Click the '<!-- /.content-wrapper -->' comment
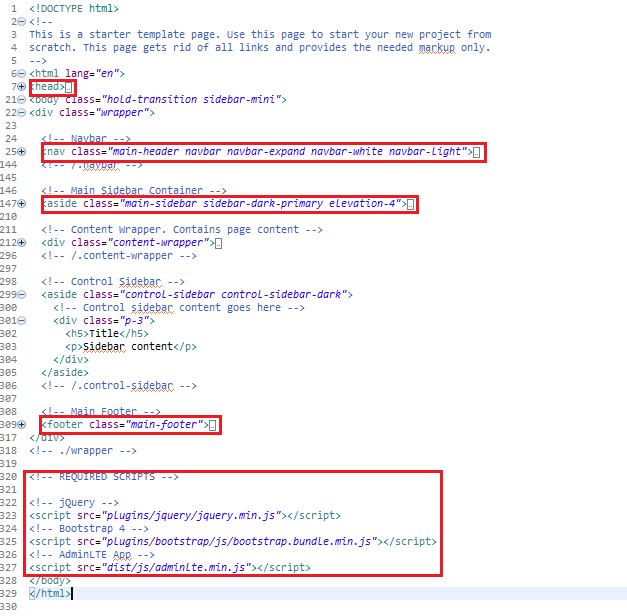Viewport: 627px width, 616px height. pos(119,256)
